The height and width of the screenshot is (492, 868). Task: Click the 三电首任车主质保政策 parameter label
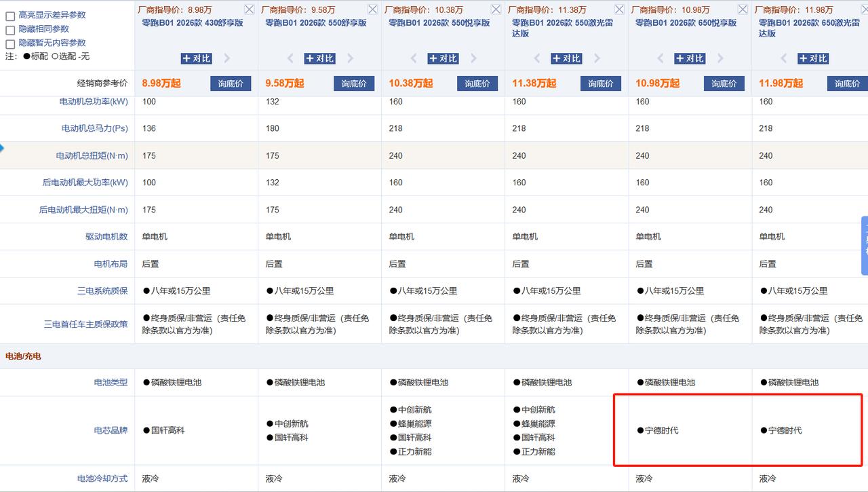click(85, 324)
